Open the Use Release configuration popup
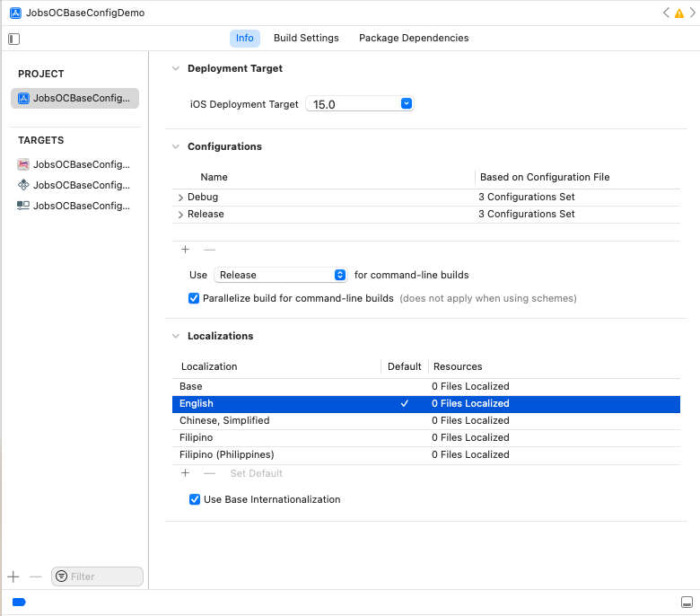Viewport: 700px width, 616px height. 280,275
